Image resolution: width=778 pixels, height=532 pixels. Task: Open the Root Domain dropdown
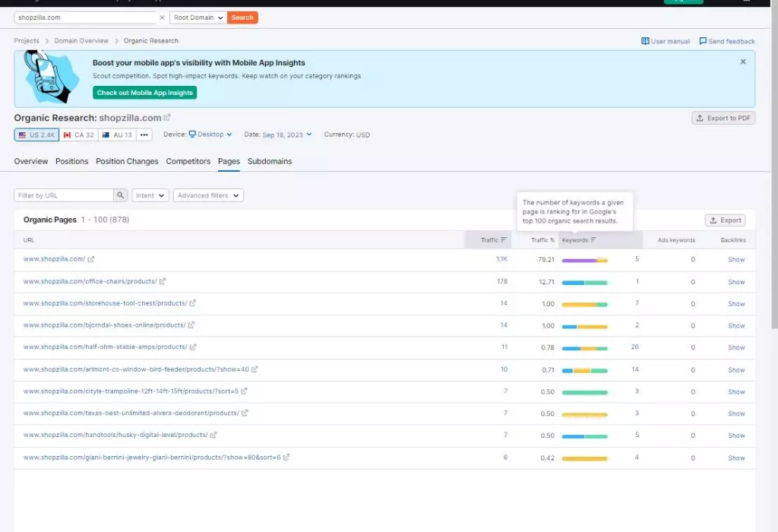(198, 17)
